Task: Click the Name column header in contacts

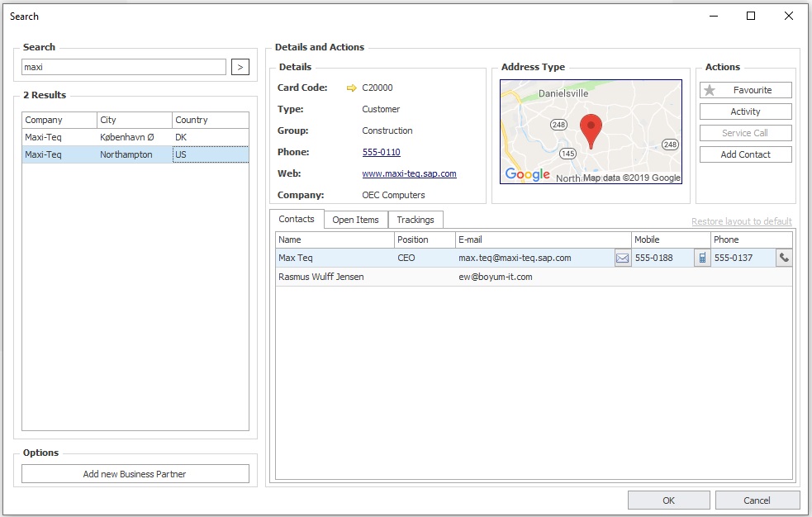Action: (335, 240)
